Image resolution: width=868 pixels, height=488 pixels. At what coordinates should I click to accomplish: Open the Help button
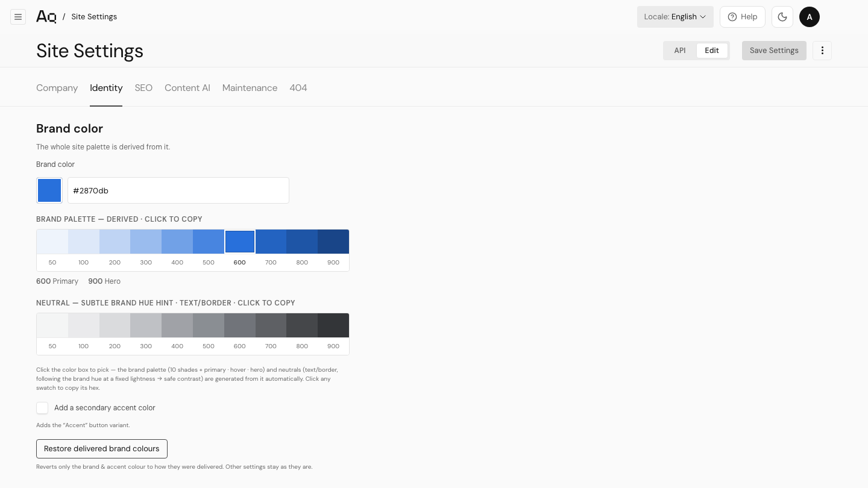[x=743, y=17]
